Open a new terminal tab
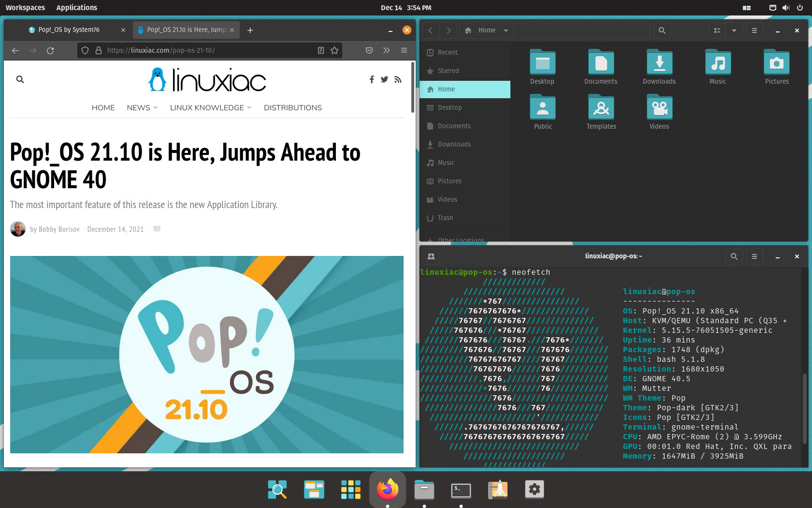This screenshot has height=508, width=812. coord(431,256)
